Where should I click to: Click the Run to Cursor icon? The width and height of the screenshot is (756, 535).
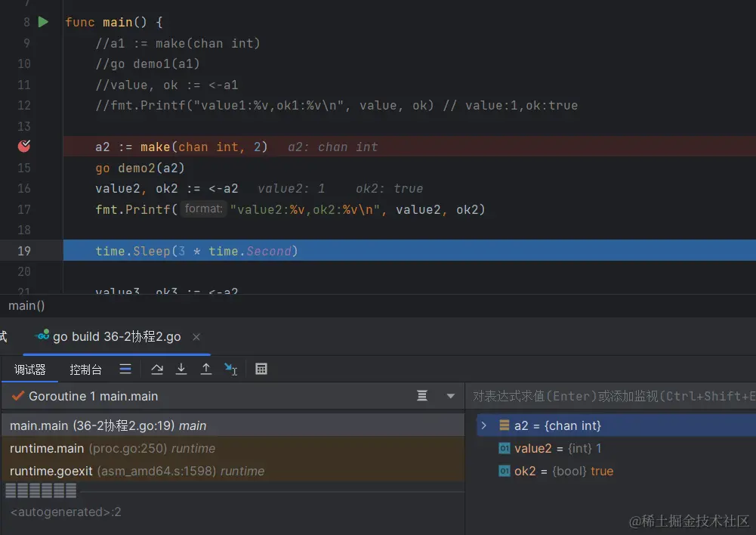pos(230,369)
